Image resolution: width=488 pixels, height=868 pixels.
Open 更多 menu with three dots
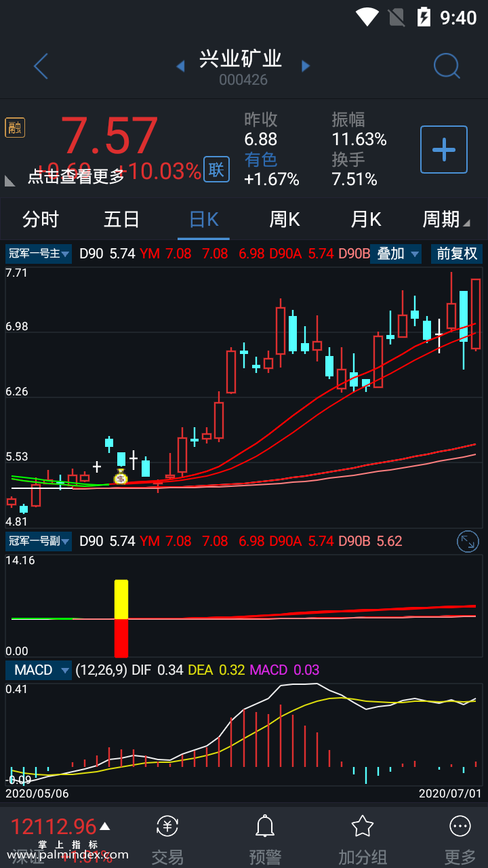click(460, 840)
